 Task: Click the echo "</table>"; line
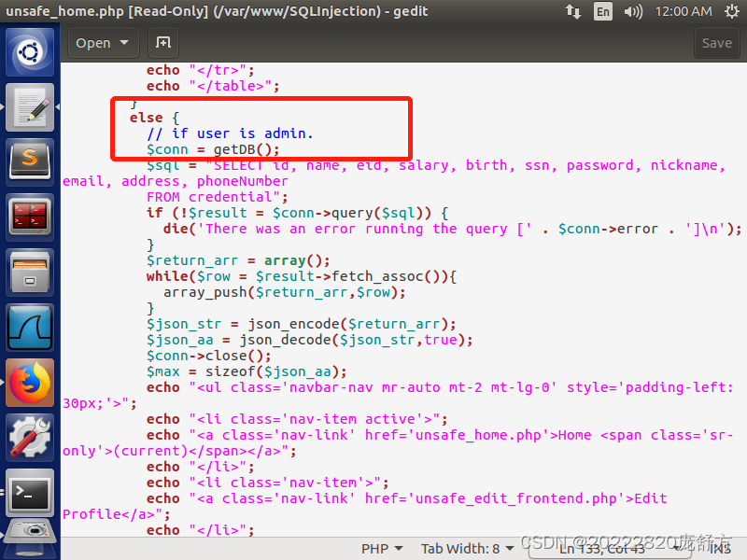click(213, 86)
